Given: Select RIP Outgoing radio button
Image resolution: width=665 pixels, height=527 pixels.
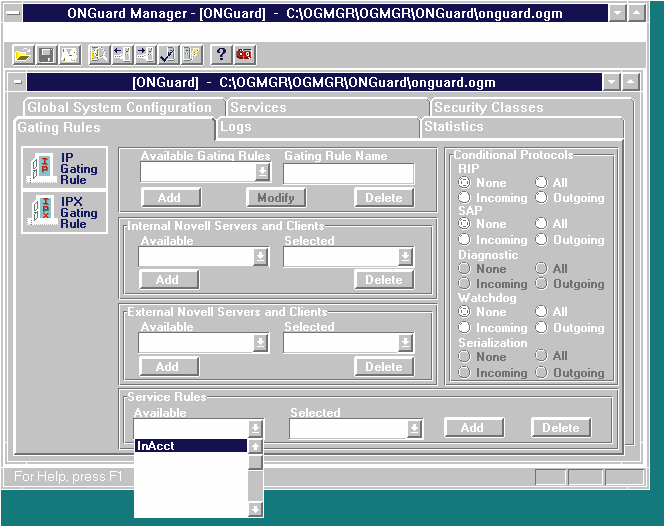Looking at the screenshot, I should (x=541, y=198).
